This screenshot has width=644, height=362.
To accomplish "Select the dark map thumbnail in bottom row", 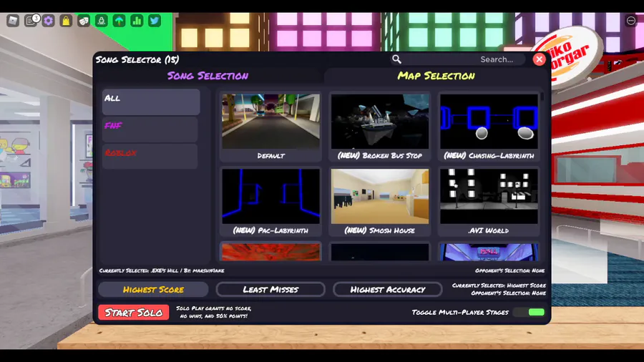I will point(380,252).
